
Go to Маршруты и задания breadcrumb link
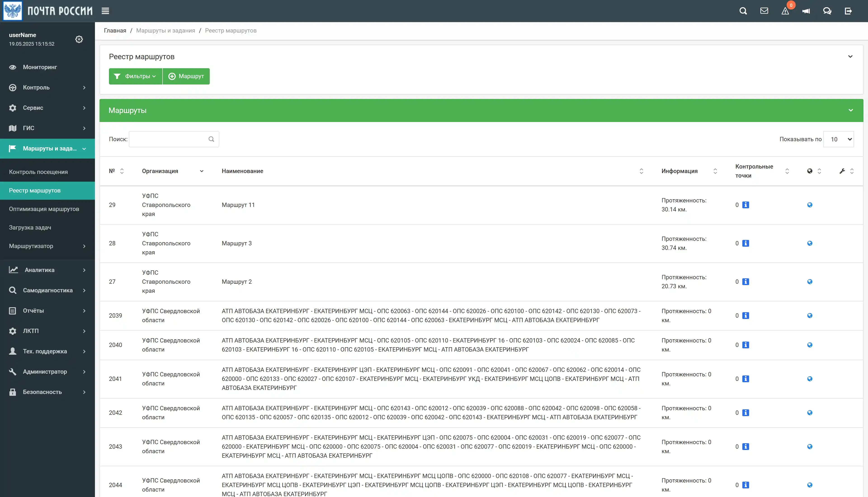tap(166, 30)
